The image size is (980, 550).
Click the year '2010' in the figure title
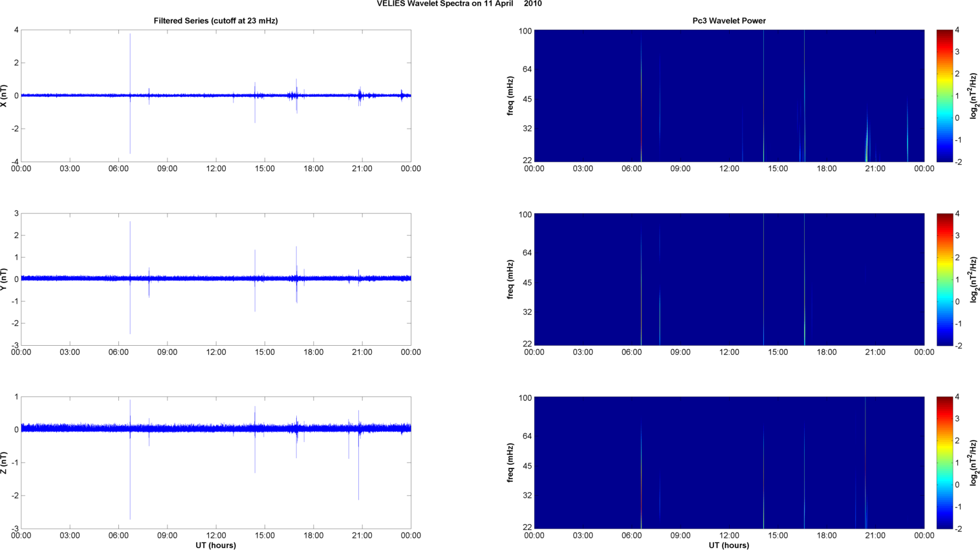[x=533, y=4]
